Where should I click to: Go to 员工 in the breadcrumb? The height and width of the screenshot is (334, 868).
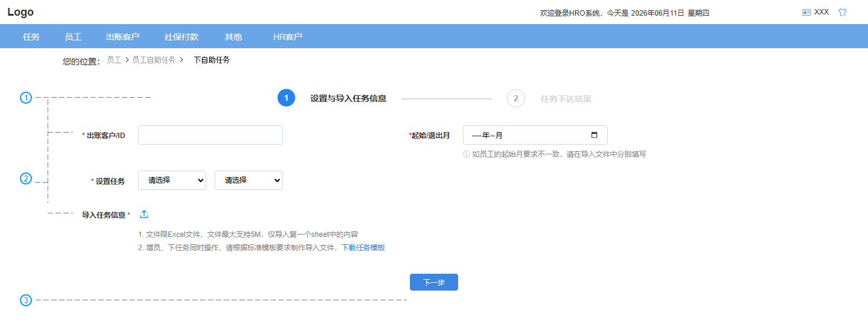(114, 60)
